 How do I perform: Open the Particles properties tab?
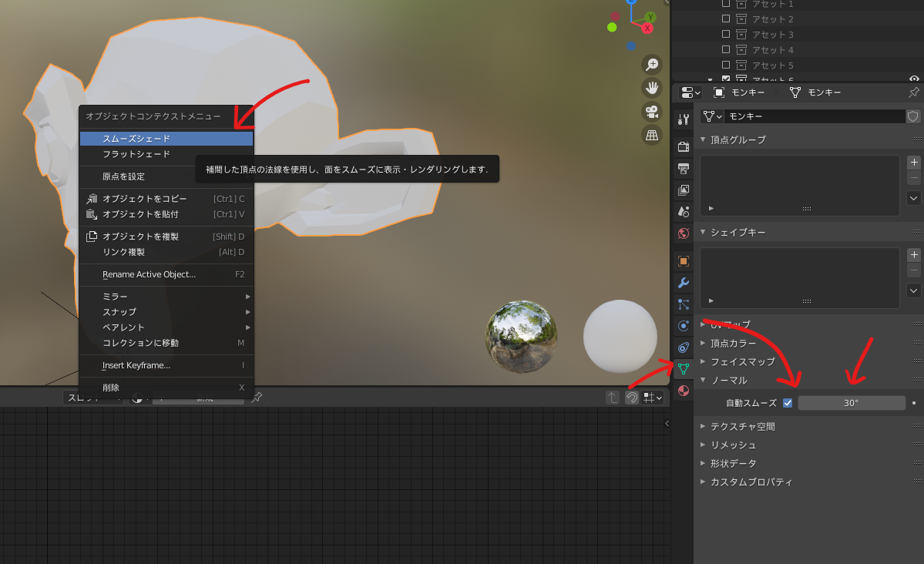tap(684, 304)
